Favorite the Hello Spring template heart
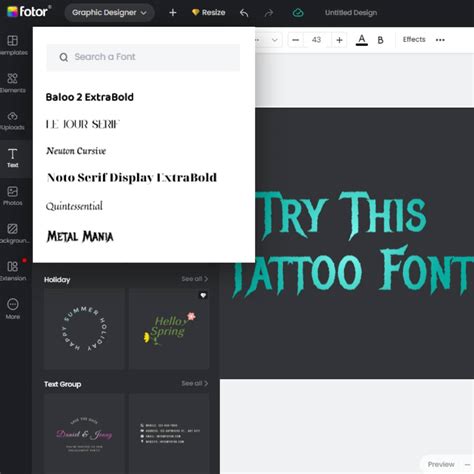 [203, 295]
